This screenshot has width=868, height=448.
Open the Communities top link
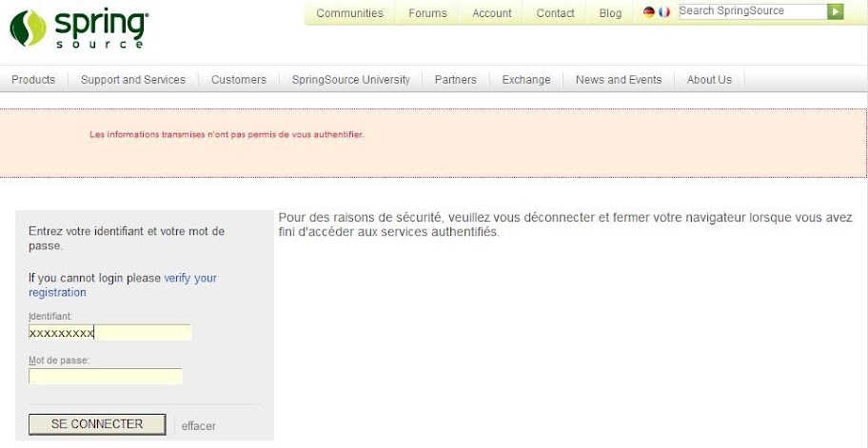350,13
